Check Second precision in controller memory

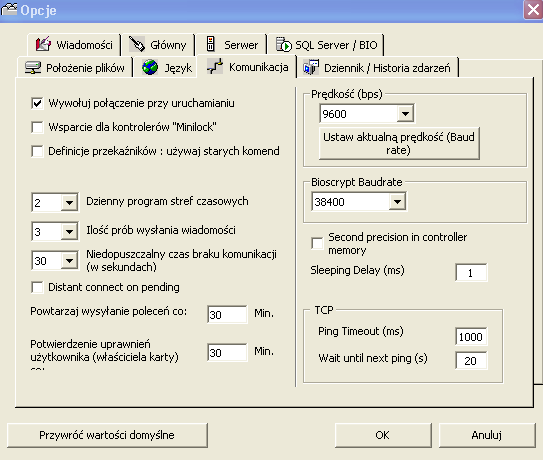(x=317, y=243)
